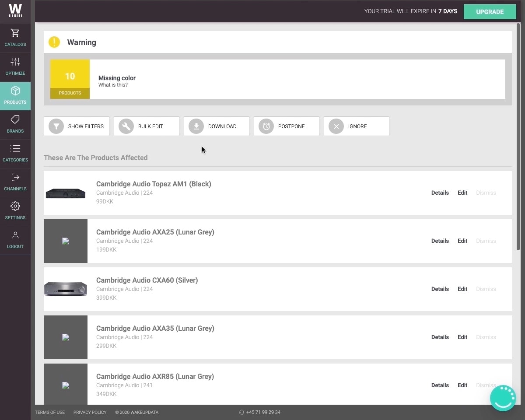Dismiss the Cambridge Audio CXA60 warning

click(486, 289)
